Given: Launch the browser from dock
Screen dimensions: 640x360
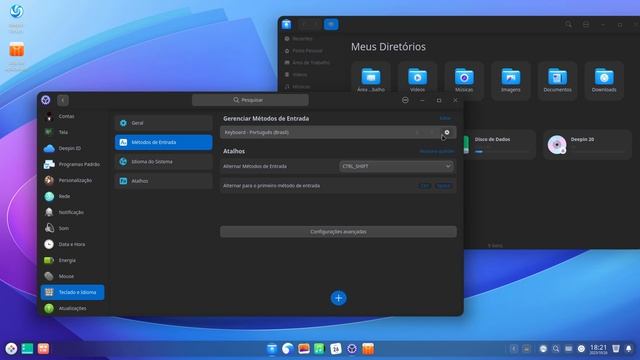Looking at the screenshot, I should pos(288,349).
